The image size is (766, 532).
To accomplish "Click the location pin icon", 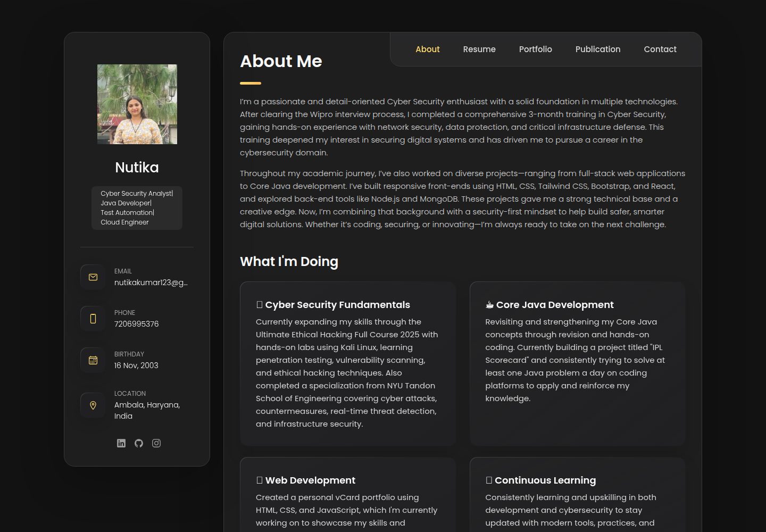I will pos(93,405).
